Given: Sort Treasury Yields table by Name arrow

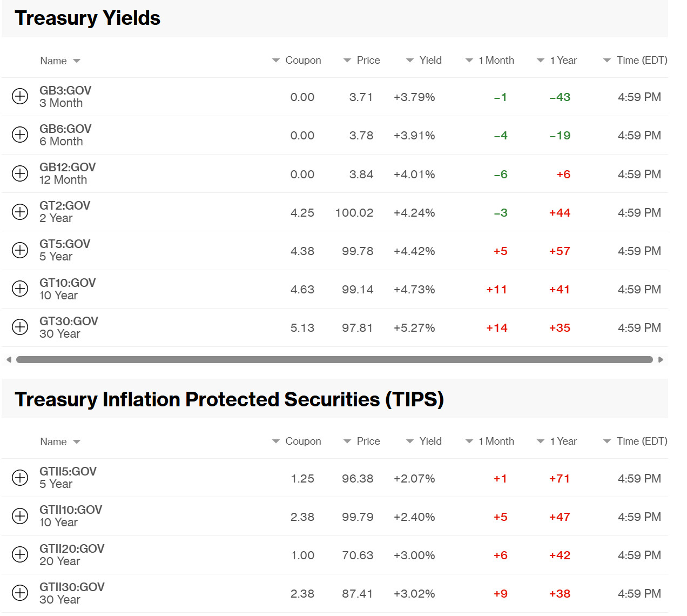Looking at the screenshot, I should [77, 61].
